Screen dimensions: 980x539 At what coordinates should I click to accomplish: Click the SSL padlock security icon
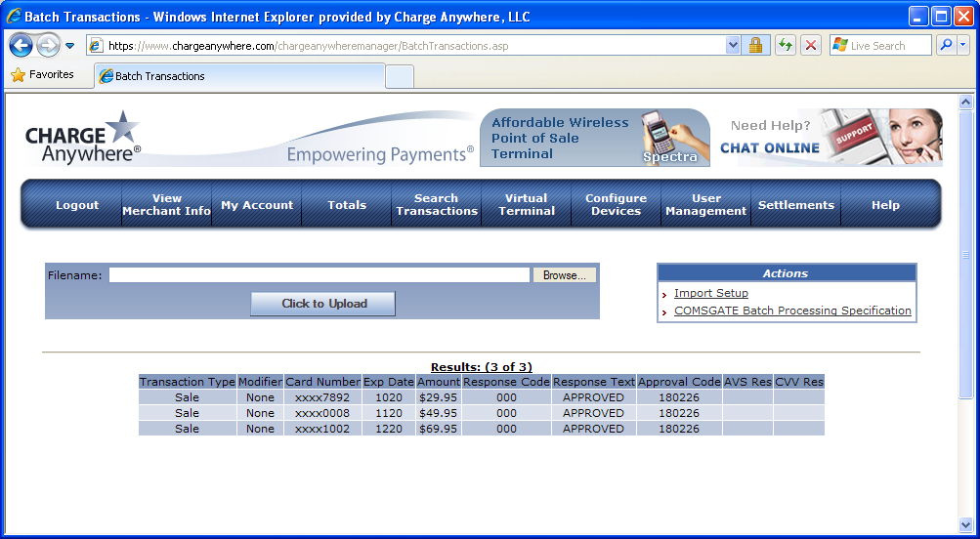point(755,46)
